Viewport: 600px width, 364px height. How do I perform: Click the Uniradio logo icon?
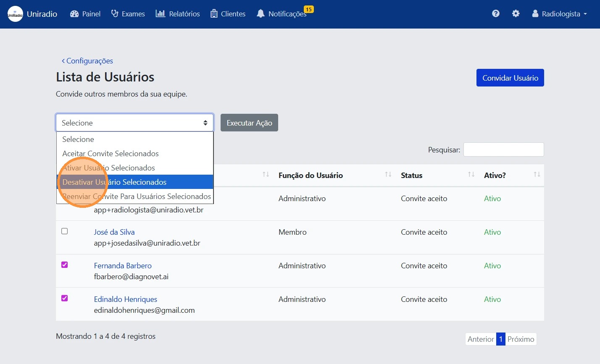click(x=15, y=14)
